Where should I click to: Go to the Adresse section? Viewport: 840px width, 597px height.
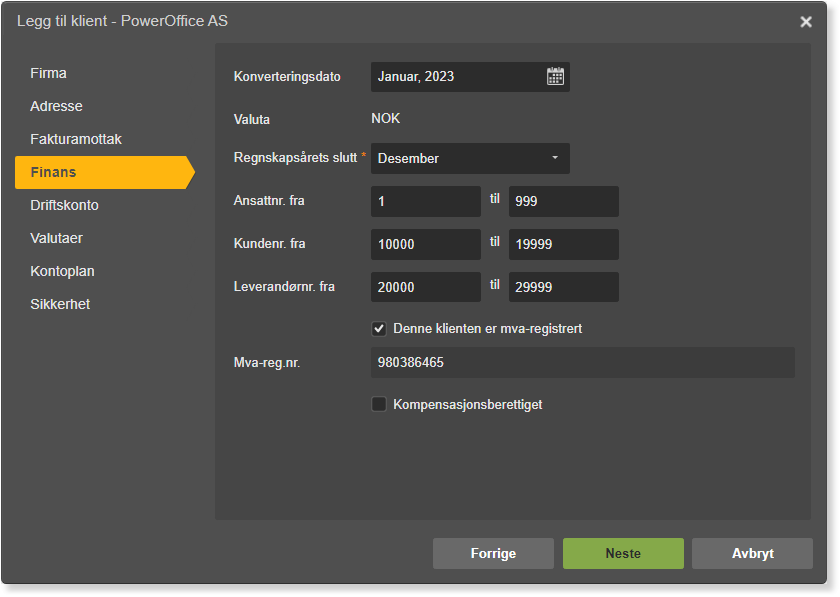[x=56, y=106]
